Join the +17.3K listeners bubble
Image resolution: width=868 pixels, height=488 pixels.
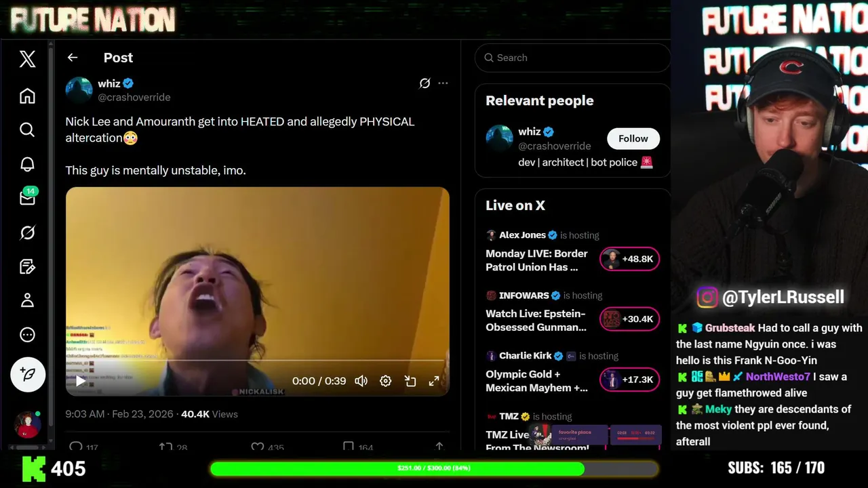pos(629,380)
